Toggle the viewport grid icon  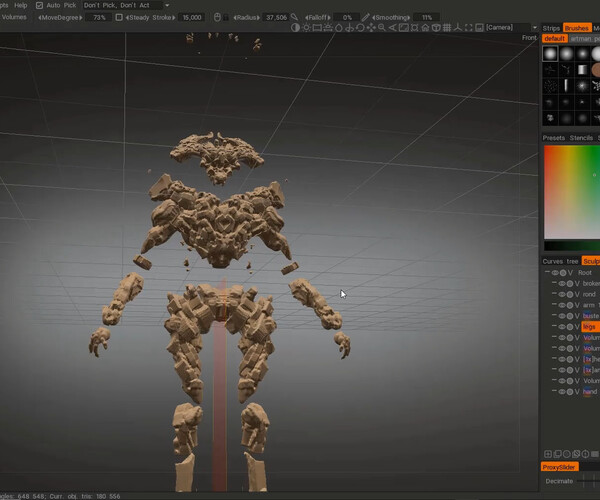pyautogui.click(x=447, y=28)
